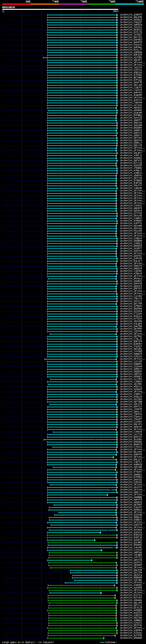Select hit label UniRef100_B9SD33
This screenshot has width=146, height=644.
coord(131,30)
